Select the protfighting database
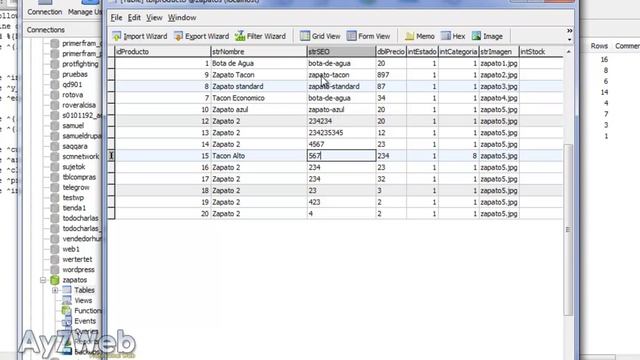Screen dimensions: 640x360 tap(80, 64)
